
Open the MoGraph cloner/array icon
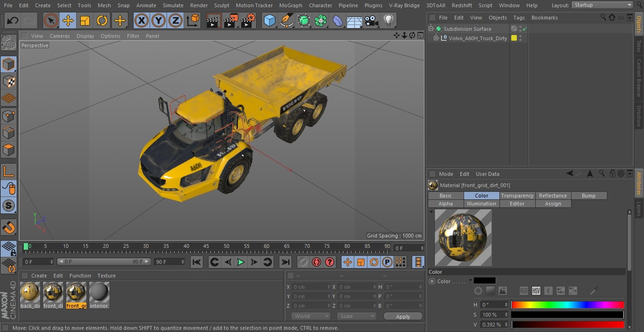point(321,21)
